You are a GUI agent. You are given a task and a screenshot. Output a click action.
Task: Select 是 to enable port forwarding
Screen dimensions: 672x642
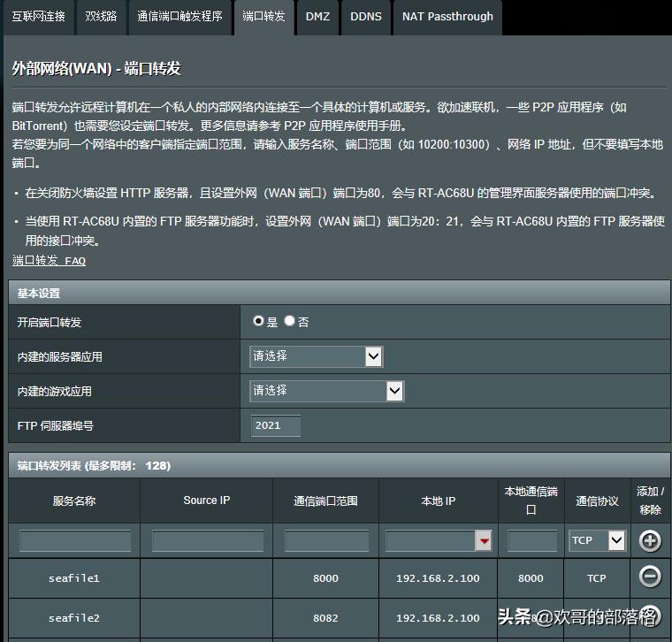point(258,321)
